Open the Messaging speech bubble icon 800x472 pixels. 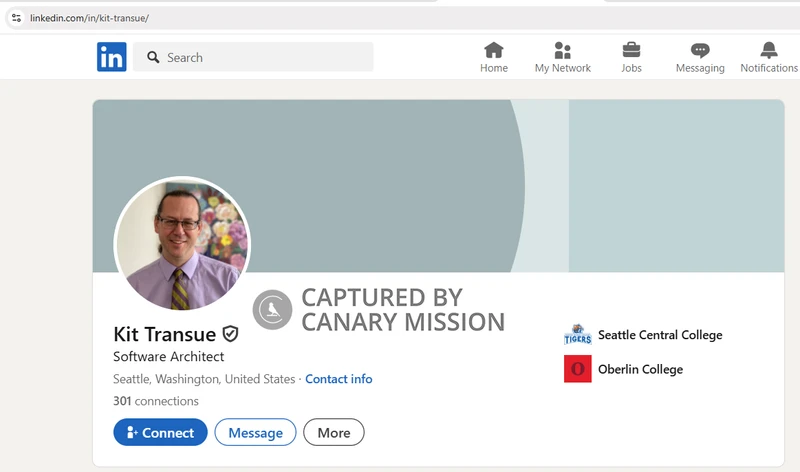tap(700, 51)
